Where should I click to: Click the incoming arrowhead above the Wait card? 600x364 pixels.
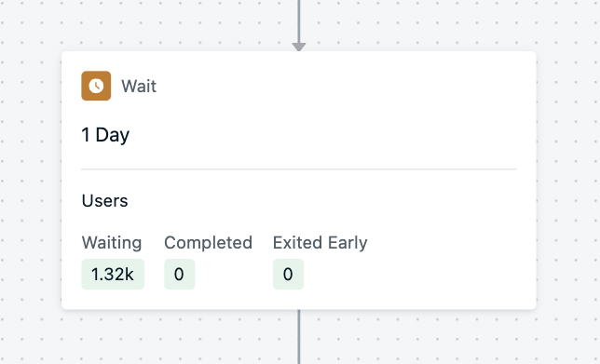(x=299, y=47)
